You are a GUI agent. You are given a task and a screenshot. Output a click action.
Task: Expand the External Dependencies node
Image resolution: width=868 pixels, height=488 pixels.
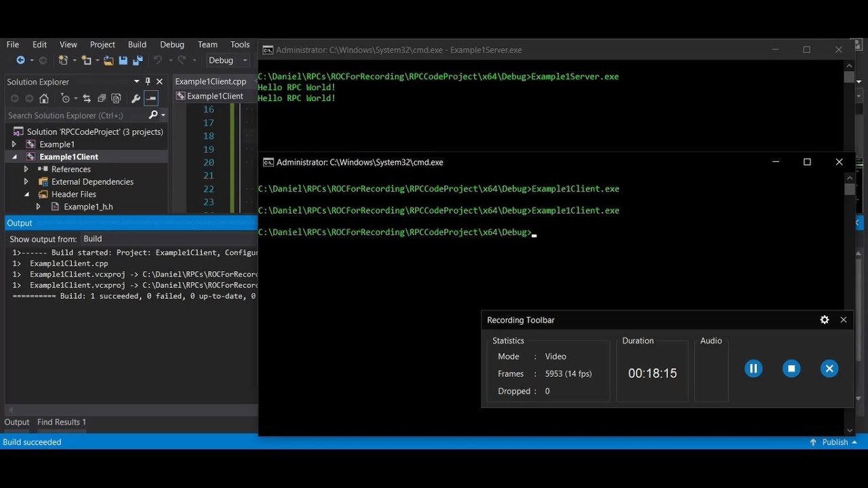pos(26,182)
